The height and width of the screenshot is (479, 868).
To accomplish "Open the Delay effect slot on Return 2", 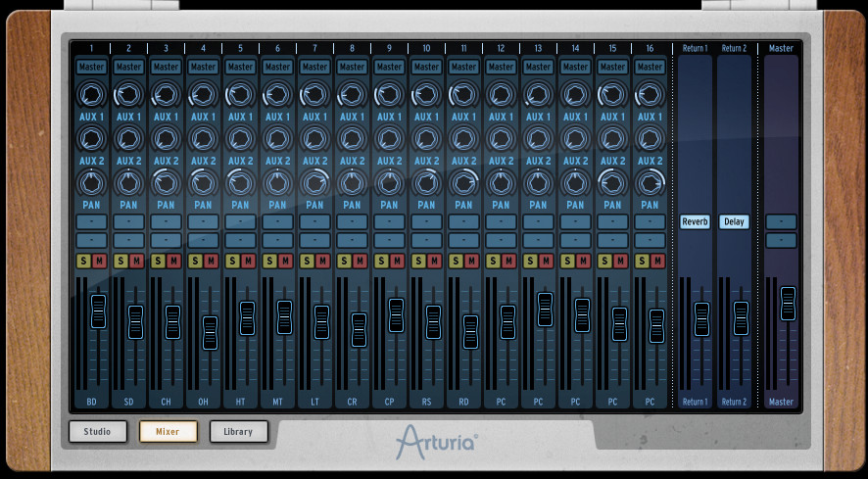I will pos(734,222).
